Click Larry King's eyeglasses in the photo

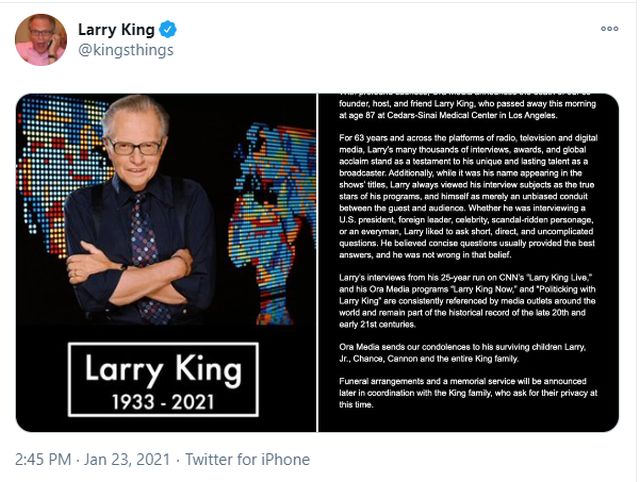(134, 146)
